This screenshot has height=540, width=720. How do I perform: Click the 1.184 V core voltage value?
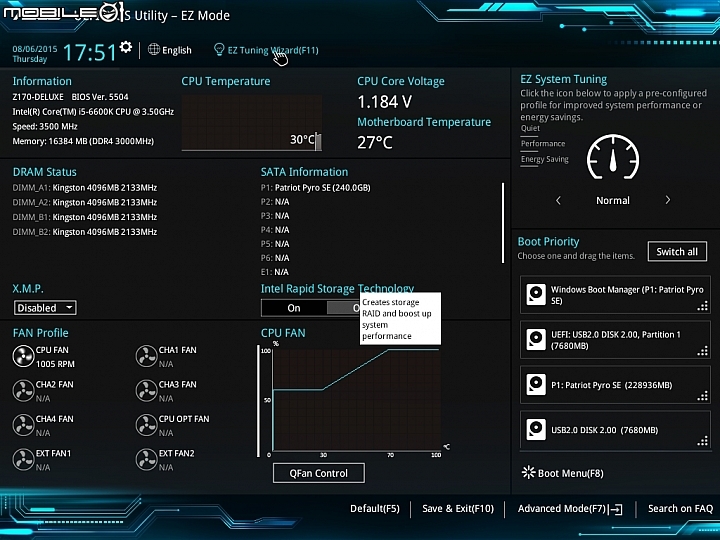[385, 102]
